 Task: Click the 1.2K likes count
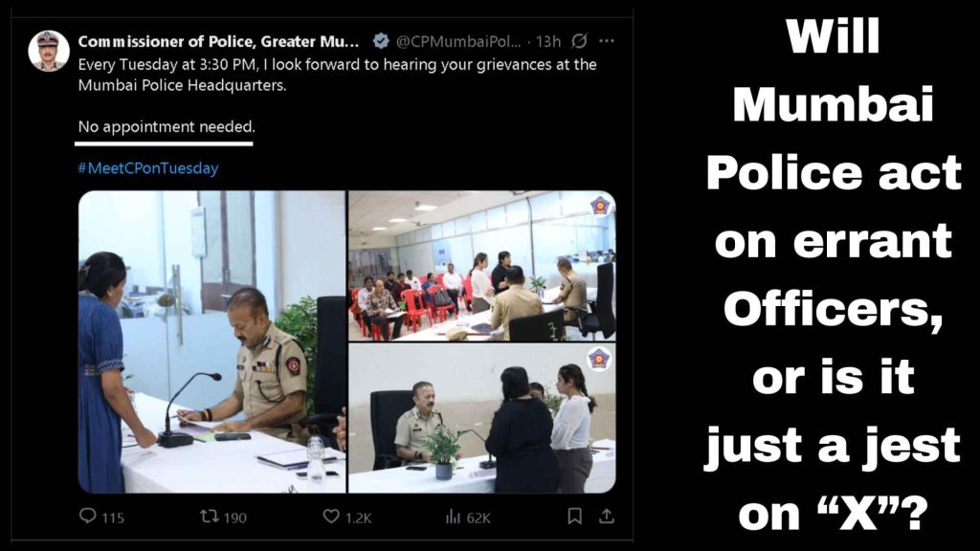point(358,518)
